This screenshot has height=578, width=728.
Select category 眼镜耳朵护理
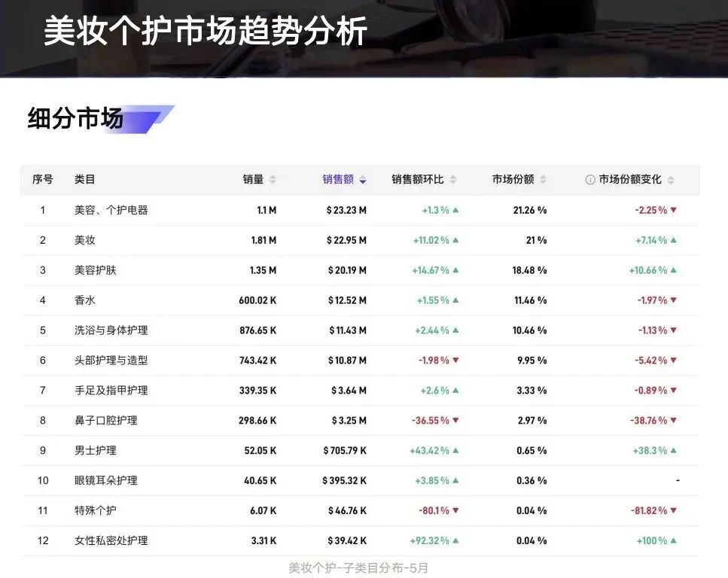(x=106, y=480)
